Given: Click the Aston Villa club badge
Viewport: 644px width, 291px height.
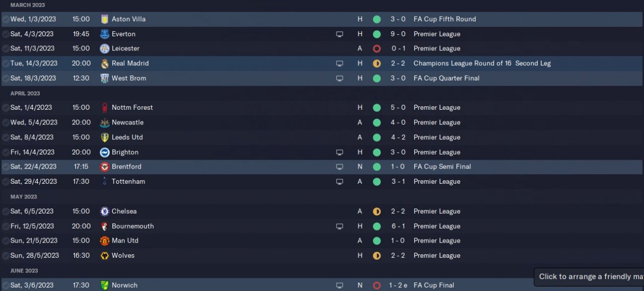Looking at the screenshot, I should click(105, 19).
